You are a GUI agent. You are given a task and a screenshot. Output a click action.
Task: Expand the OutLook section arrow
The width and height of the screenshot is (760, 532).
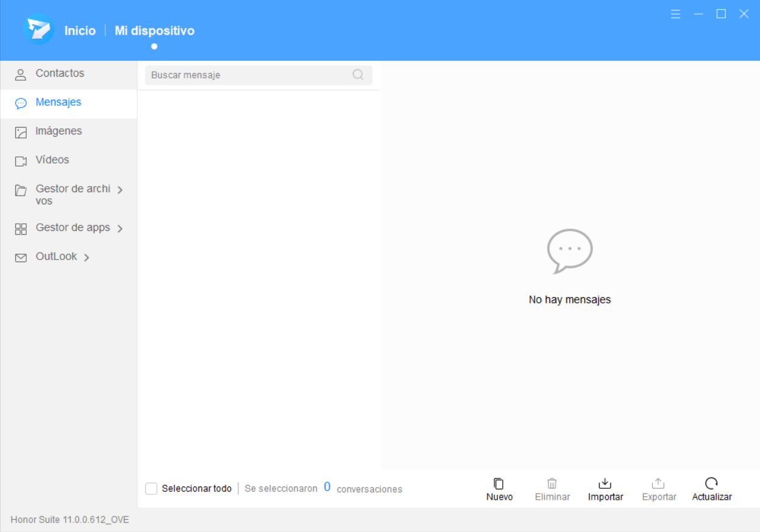point(86,257)
